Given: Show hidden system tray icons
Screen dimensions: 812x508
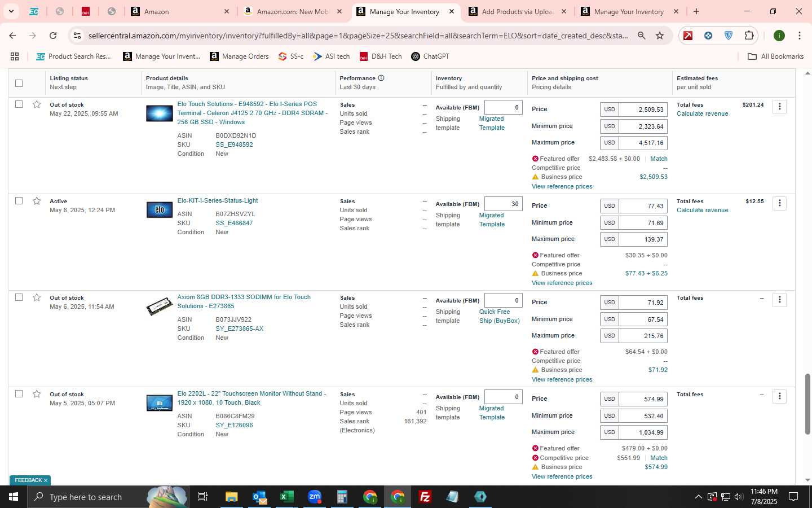Looking at the screenshot, I should 698,497.
